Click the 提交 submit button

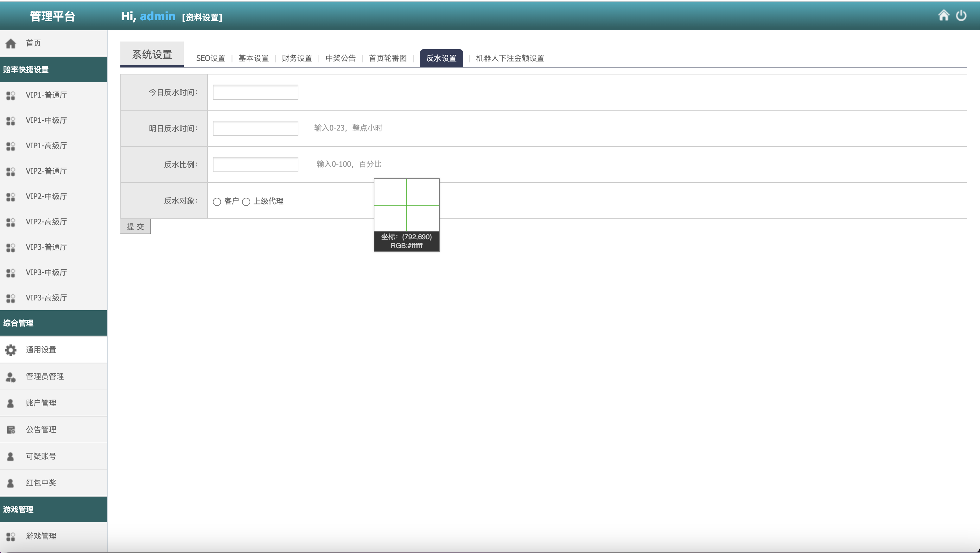(136, 226)
